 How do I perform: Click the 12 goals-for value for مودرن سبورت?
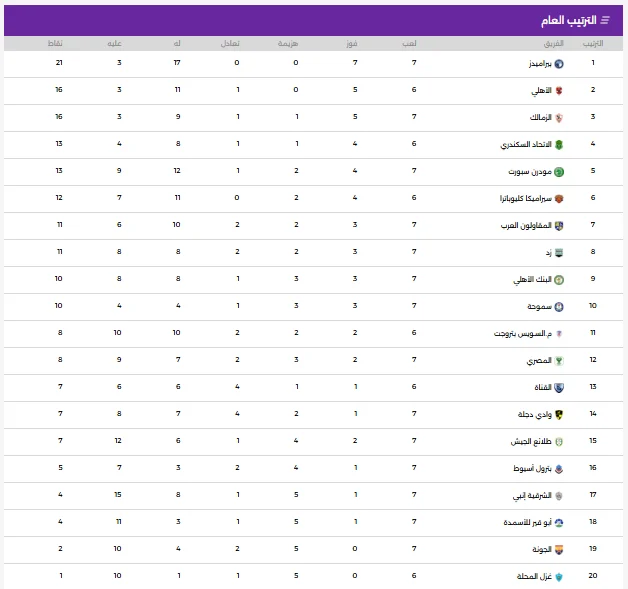click(x=177, y=171)
